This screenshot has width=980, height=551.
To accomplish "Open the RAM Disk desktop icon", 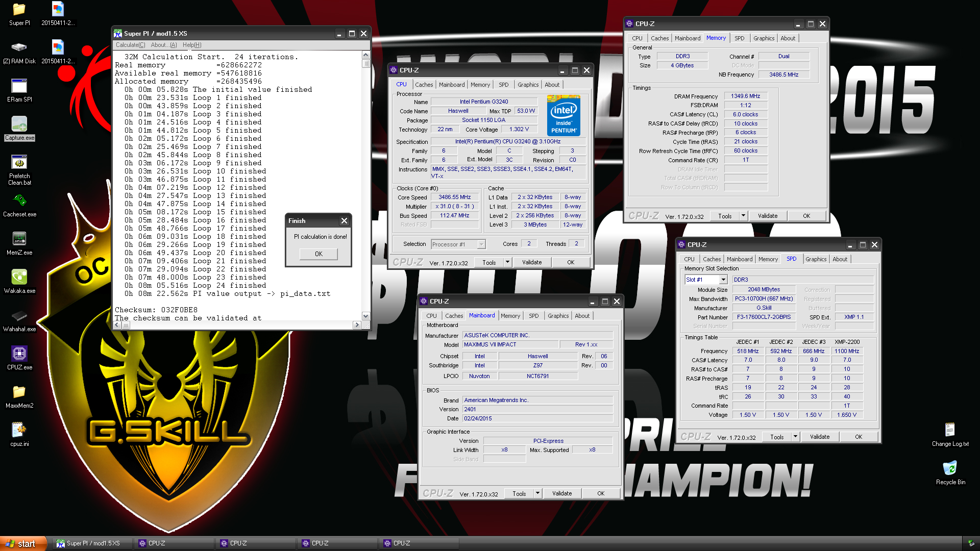I will click(x=19, y=52).
